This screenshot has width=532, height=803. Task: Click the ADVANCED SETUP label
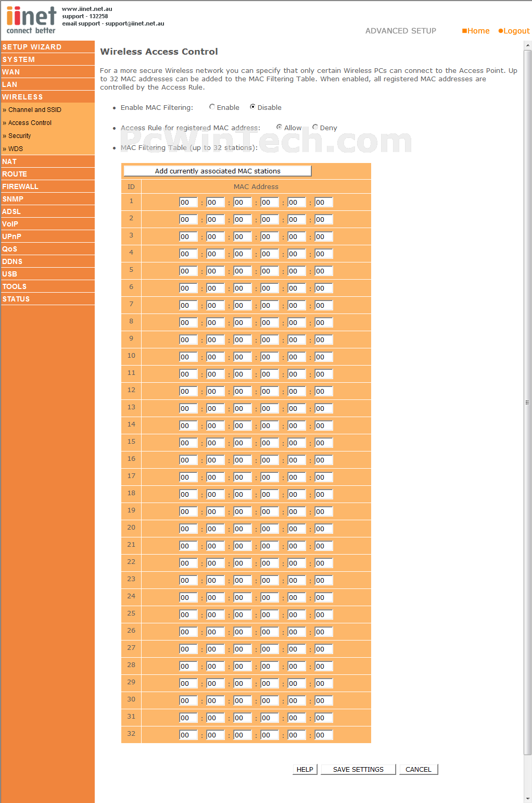401,31
